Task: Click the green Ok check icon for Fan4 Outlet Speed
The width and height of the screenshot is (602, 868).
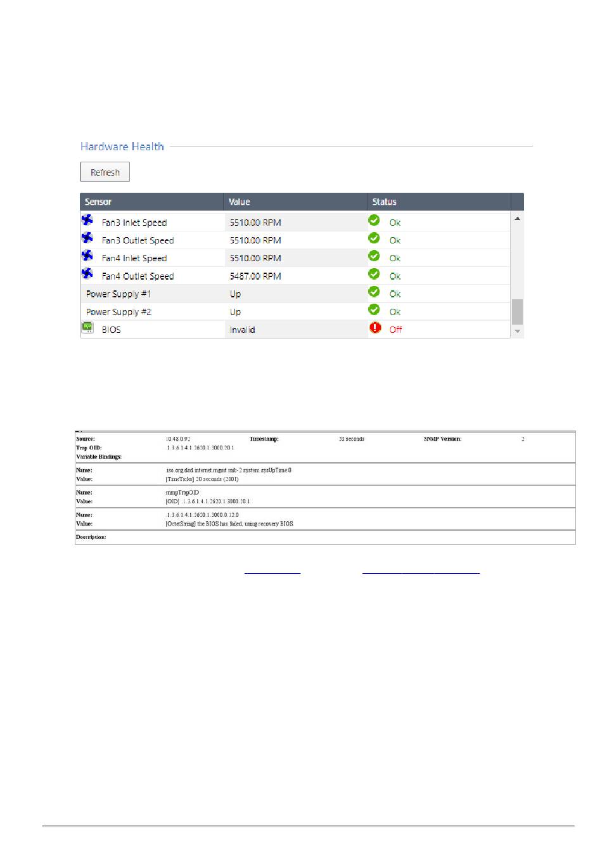Action: [x=375, y=273]
